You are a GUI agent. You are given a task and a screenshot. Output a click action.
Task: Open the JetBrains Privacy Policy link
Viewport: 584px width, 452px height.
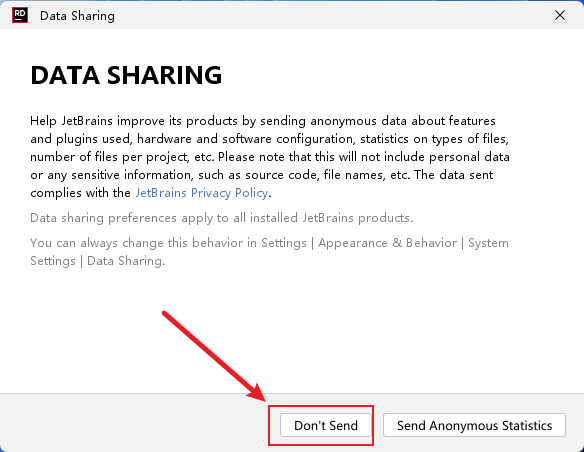201,193
